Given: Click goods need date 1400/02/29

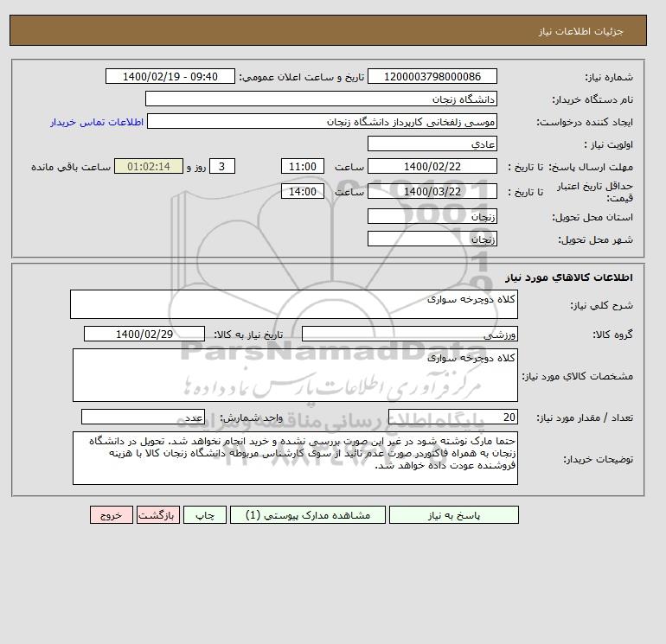Looking at the screenshot, I should [144, 334].
